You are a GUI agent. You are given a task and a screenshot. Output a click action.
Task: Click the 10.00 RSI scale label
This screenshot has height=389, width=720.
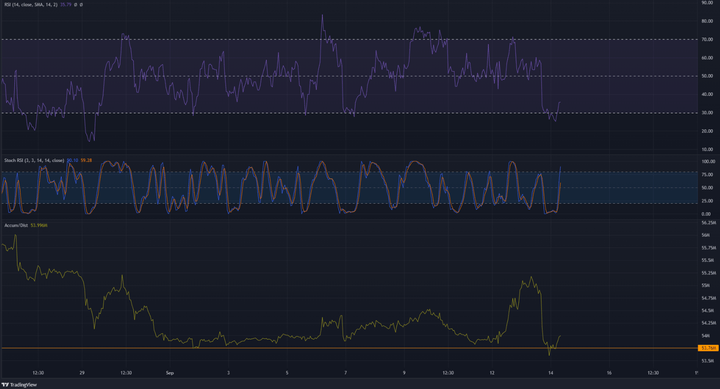coord(707,149)
